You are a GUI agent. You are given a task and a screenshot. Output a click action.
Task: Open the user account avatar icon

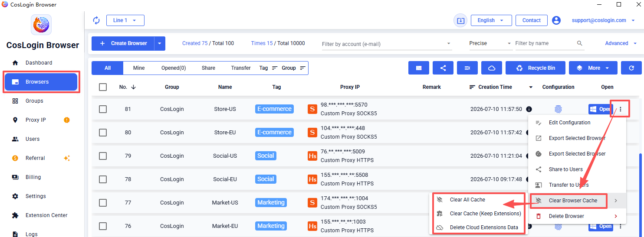pos(556,20)
